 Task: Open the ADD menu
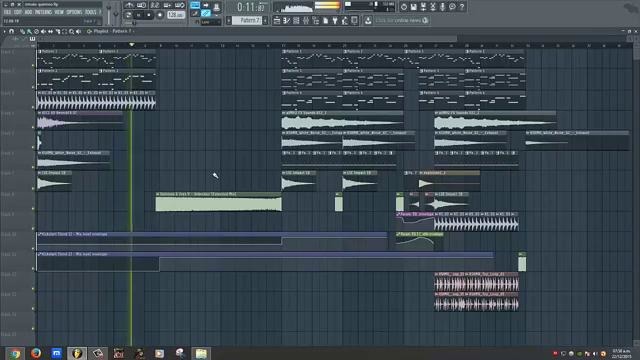[x=28, y=12]
